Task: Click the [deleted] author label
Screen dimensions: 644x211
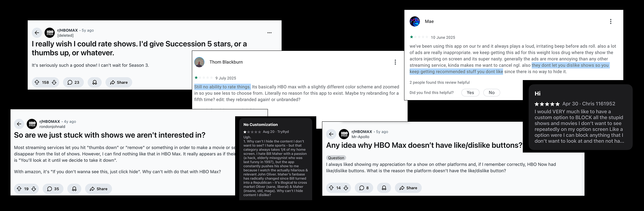Action: pyautogui.click(x=65, y=35)
